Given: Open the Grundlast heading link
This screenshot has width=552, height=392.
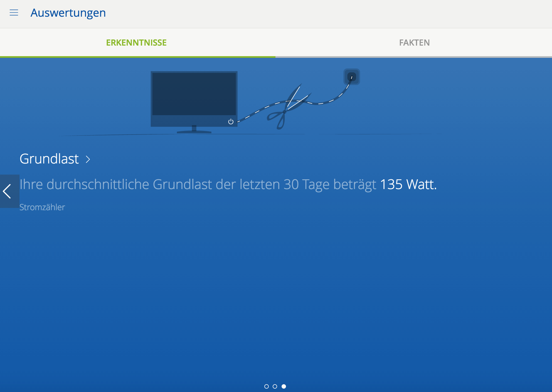Looking at the screenshot, I should (49, 159).
